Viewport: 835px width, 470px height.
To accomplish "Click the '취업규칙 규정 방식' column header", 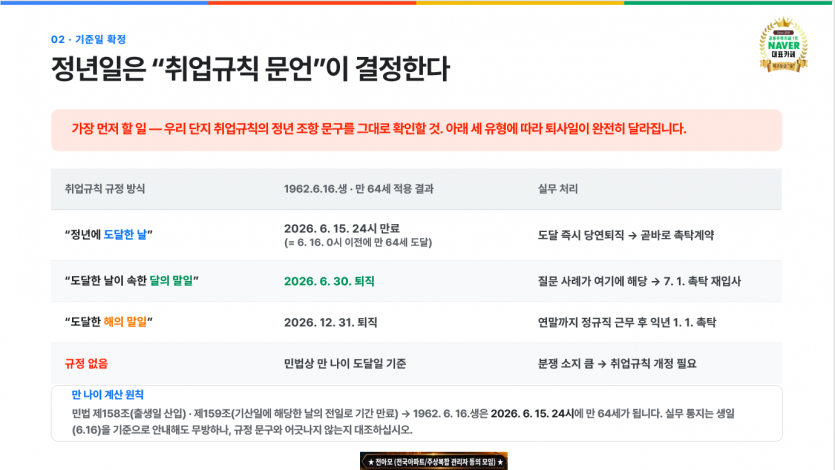I will pyautogui.click(x=105, y=188).
